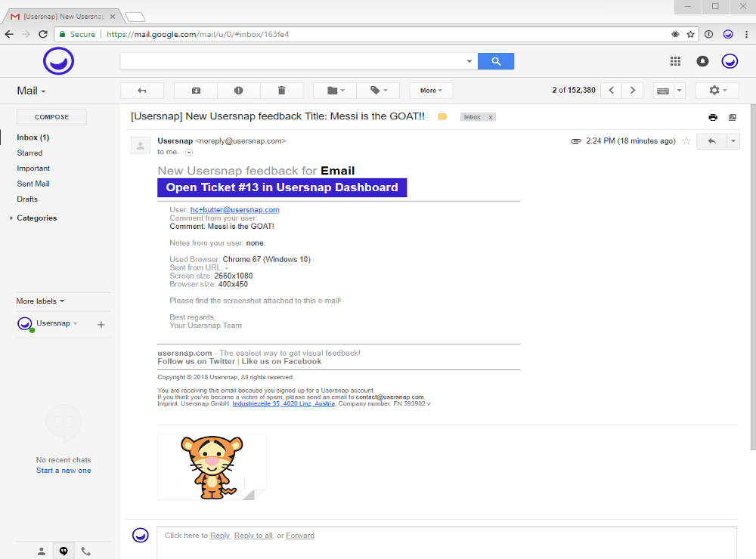
Task: Click the hc+butter@usersnap.com link
Action: pyautogui.click(x=235, y=210)
